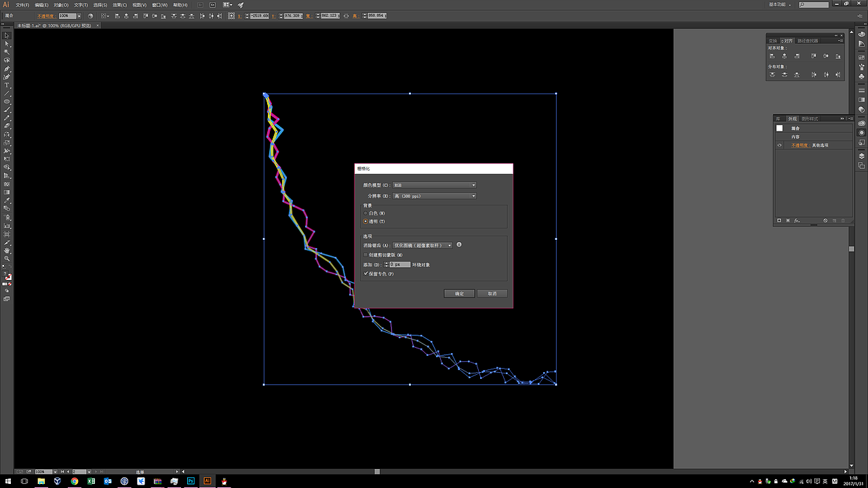The width and height of the screenshot is (868, 488).
Task: Click the Align panel's horizontal align center icon
Action: point(785,56)
